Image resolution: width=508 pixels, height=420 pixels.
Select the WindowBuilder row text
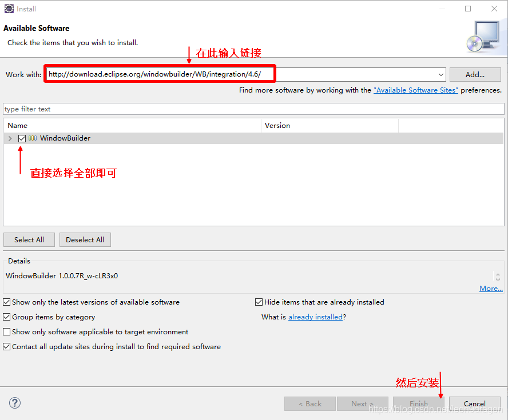click(x=65, y=138)
